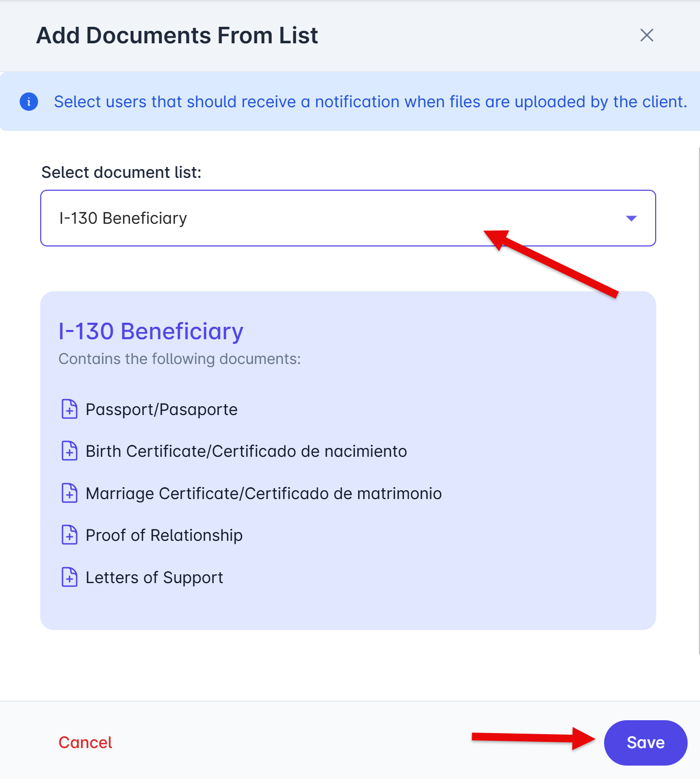Click the "Select document list:" label
The image size is (700, 779).
click(121, 172)
